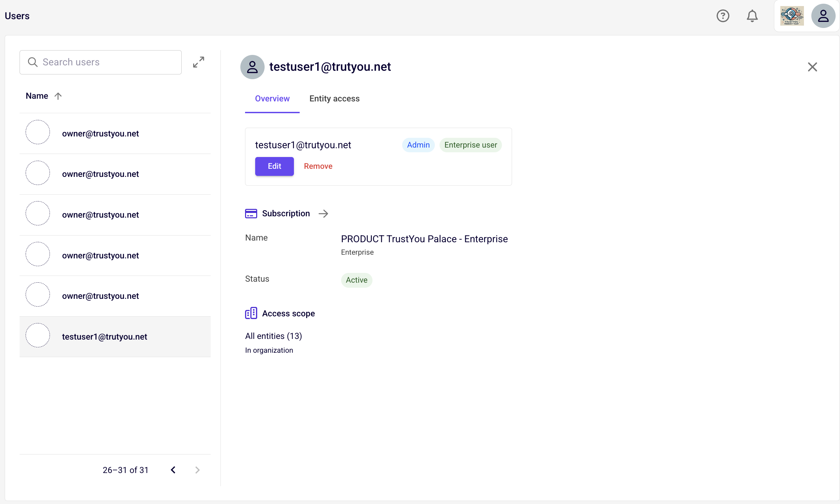Sort users by Name column arrow

(x=58, y=96)
